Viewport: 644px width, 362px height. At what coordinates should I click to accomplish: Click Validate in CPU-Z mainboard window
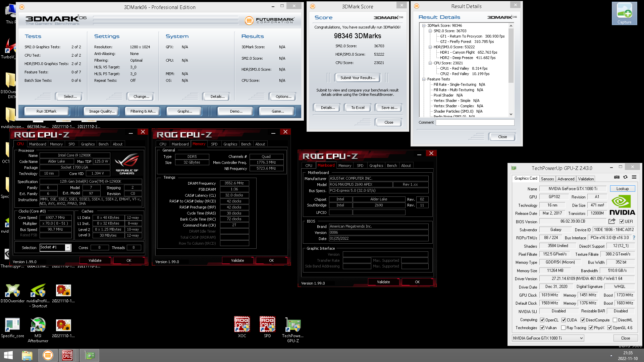(383, 282)
